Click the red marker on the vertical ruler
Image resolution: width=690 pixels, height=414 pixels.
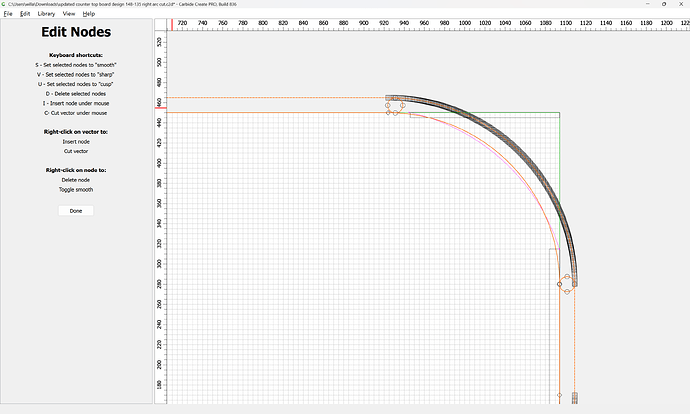[159, 105]
